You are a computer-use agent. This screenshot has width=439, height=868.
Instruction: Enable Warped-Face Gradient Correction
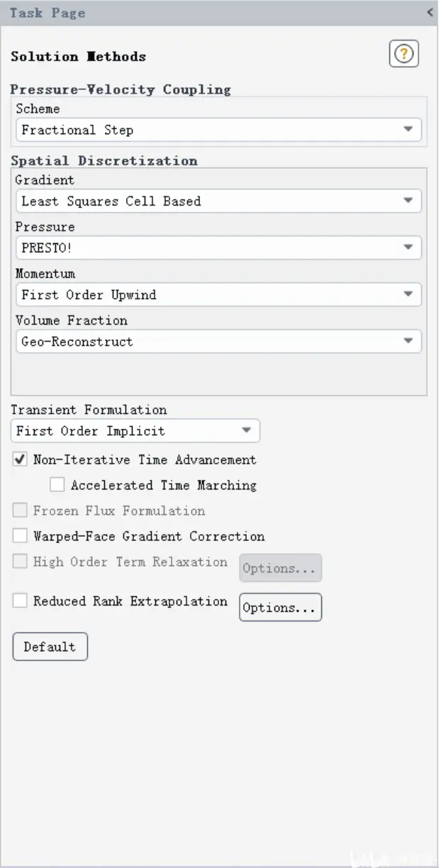coord(20,536)
